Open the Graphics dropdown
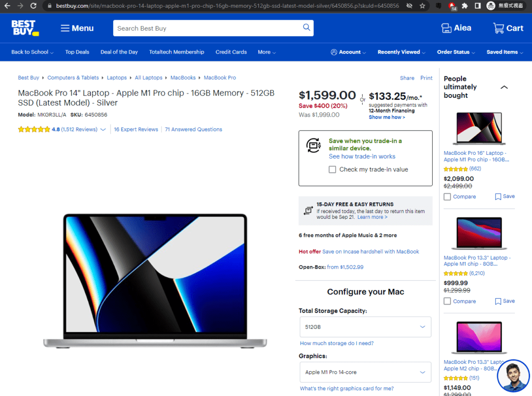532x396 pixels. (365, 372)
